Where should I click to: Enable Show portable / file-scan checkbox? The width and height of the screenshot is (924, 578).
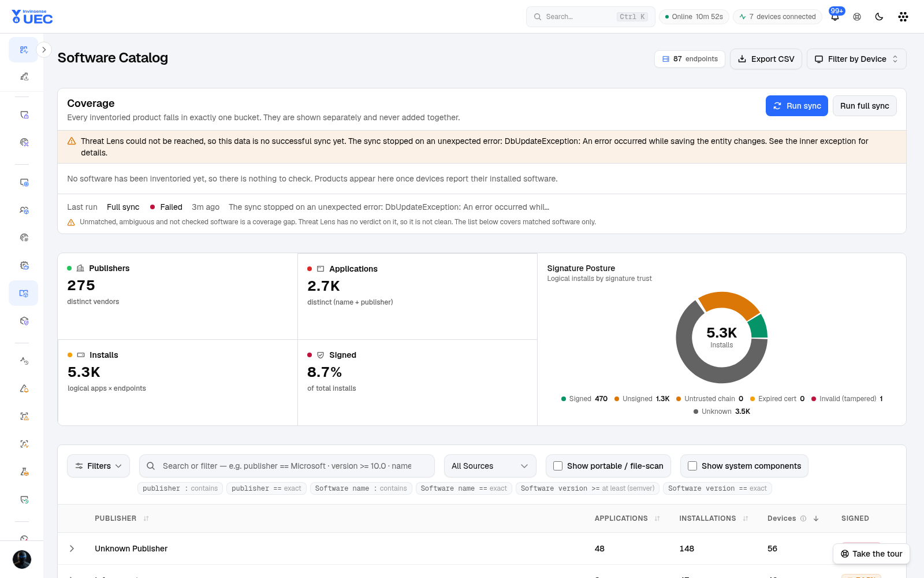click(x=558, y=466)
